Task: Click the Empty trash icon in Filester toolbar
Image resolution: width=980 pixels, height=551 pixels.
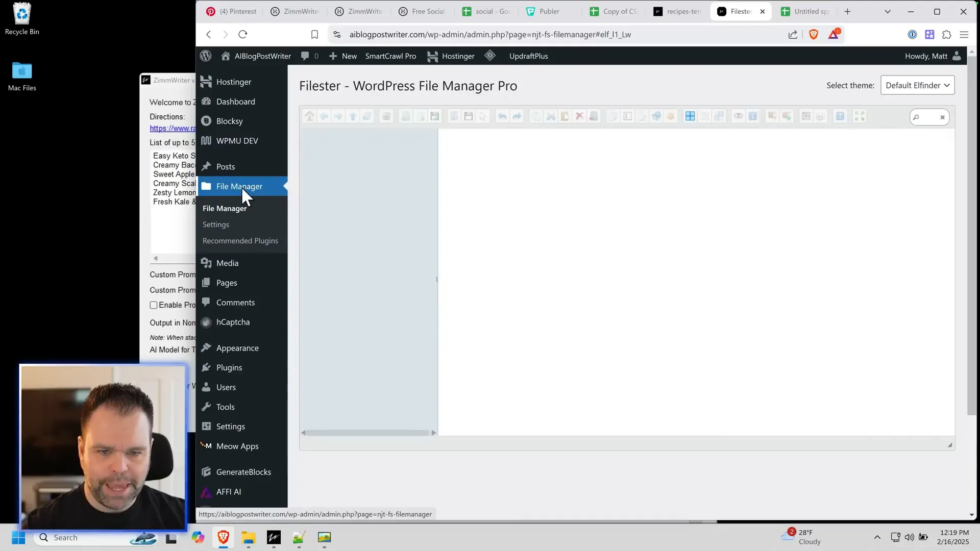Action: click(594, 116)
